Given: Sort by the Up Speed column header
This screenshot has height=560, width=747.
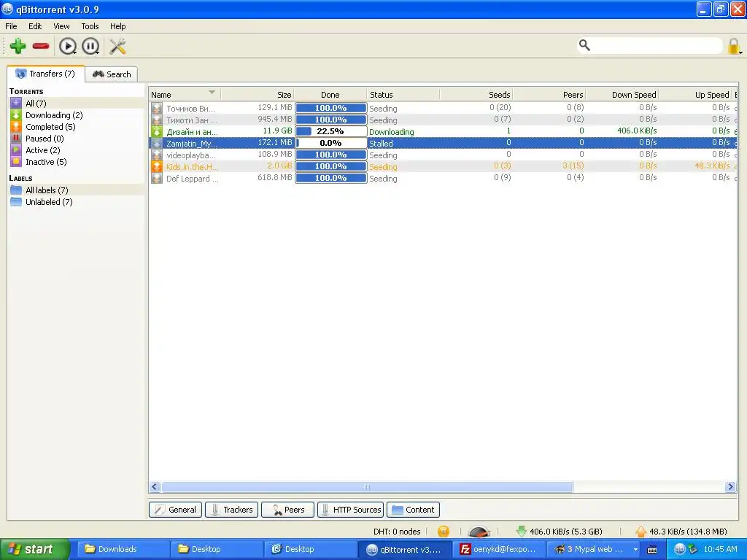Looking at the screenshot, I should pos(695,95).
